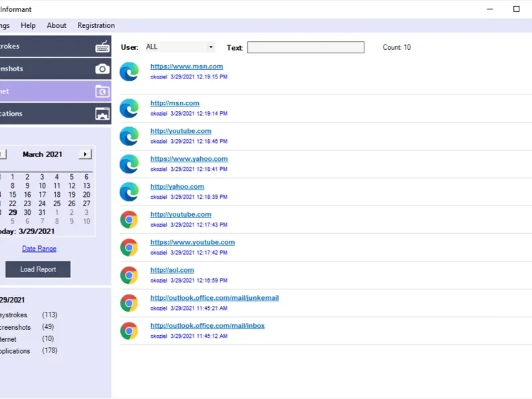This screenshot has width=532, height=399.
Task: Click the Count: 10 label
Action: click(x=396, y=47)
